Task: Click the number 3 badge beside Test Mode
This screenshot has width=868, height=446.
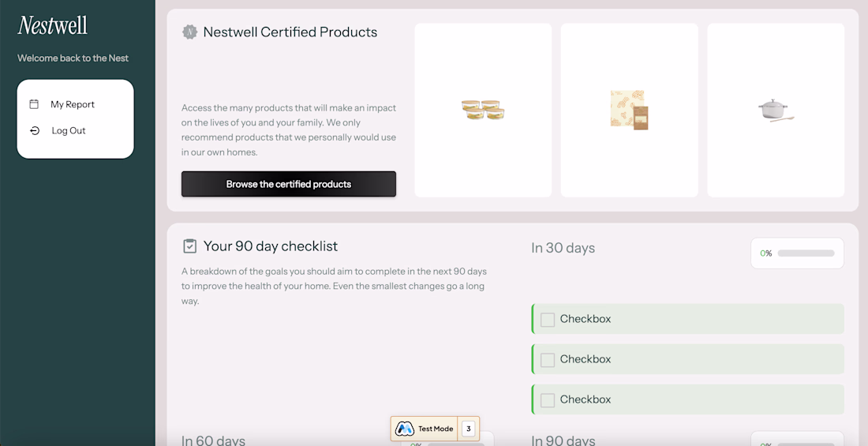Action: tap(469, 429)
